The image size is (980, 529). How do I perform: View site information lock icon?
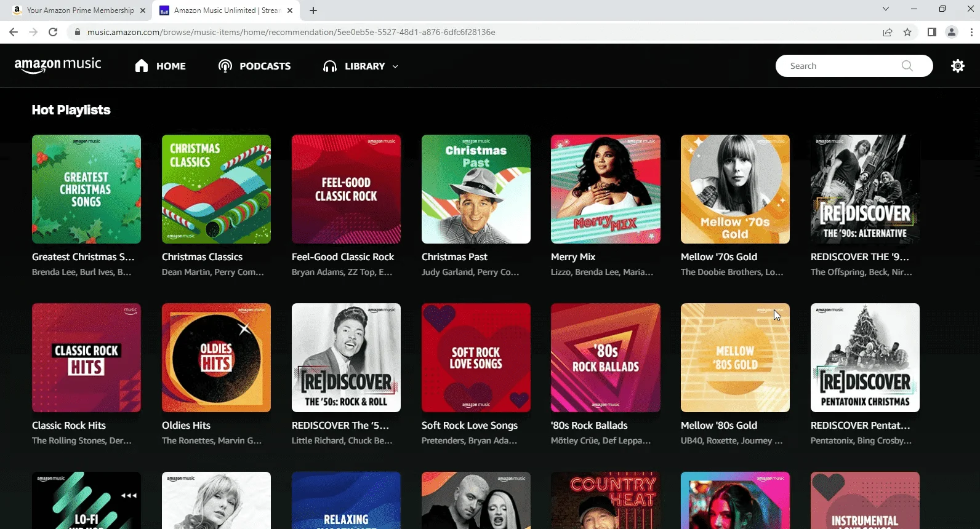pyautogui.click(x=77, y=32)
